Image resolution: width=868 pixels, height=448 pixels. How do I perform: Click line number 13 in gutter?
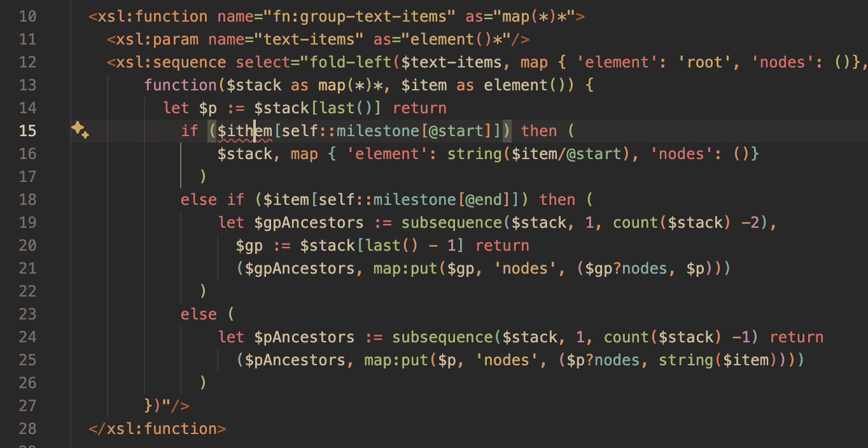coord(27,85)
